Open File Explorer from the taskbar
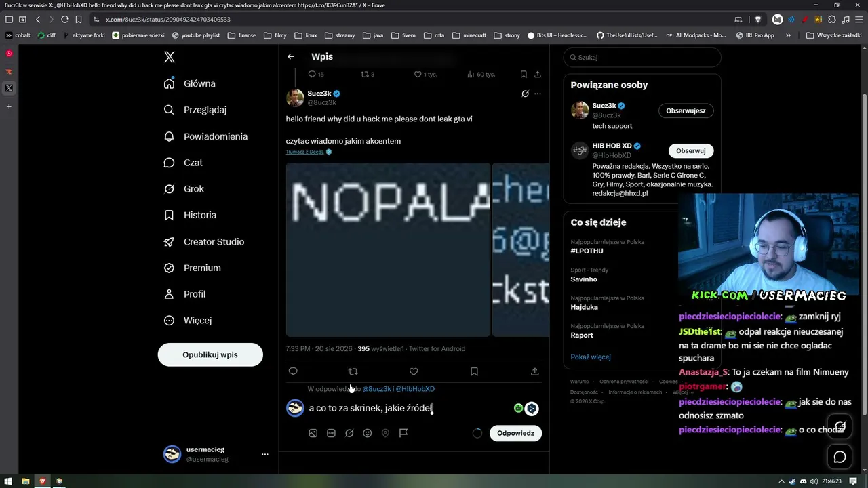The height and width of the screenshot is (488, 868). [x=25, y=481]
